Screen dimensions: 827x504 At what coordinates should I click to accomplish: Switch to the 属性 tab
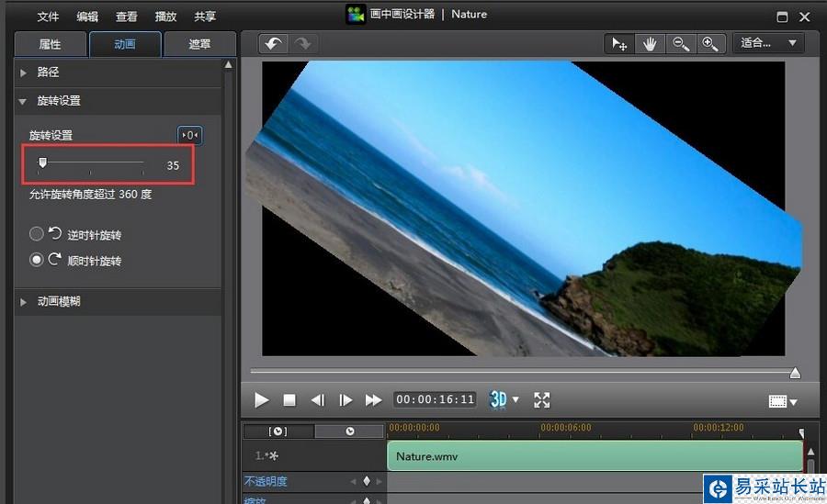click(51, 44)
